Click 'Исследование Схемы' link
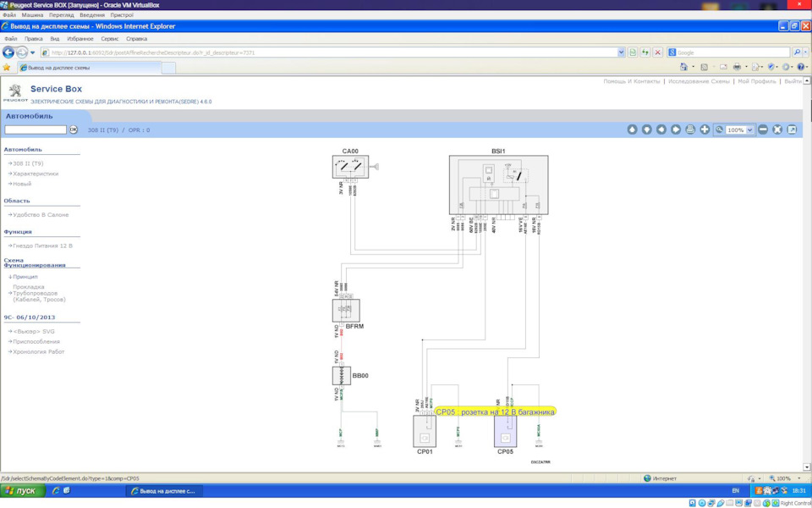This screenshot has width=812, height=508. point(699,81)
